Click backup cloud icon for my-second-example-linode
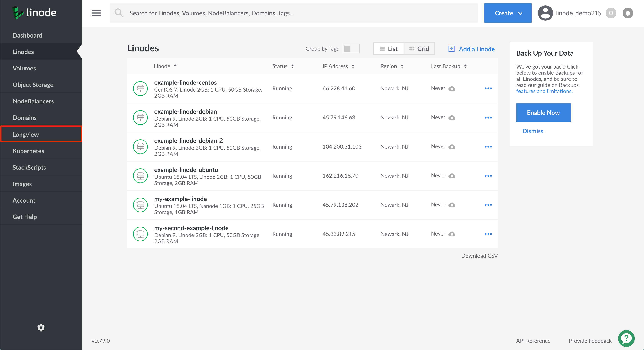 pos(452,234)
